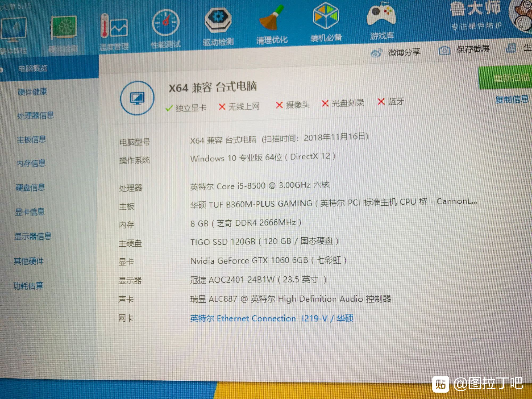
Task: Click the 处理器 row label
Action: [x=130, y=188]
